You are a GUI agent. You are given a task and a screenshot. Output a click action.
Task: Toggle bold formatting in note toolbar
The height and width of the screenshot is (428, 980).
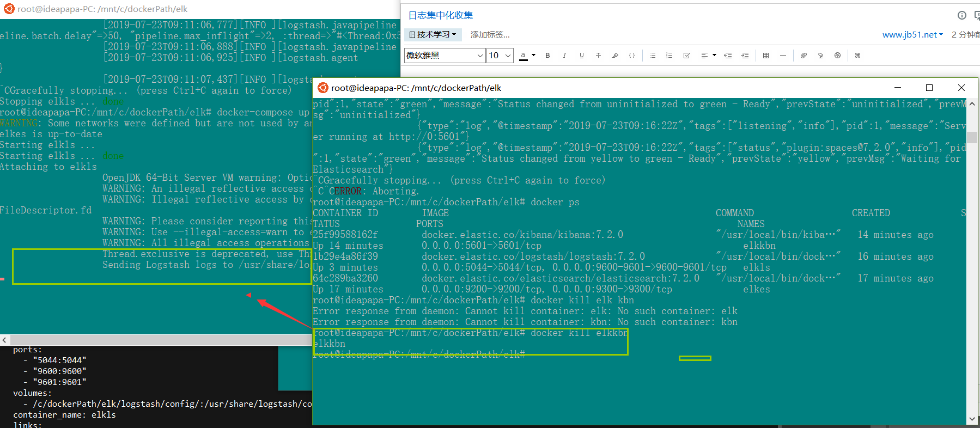pos(547,56)
